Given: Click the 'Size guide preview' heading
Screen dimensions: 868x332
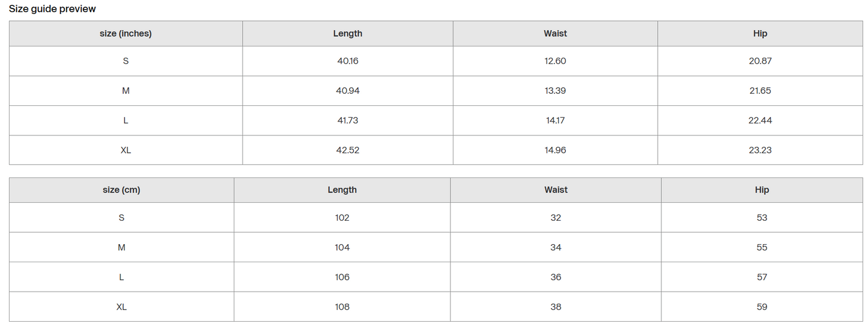Looking at the screenshot, I should tap(52, 9).
